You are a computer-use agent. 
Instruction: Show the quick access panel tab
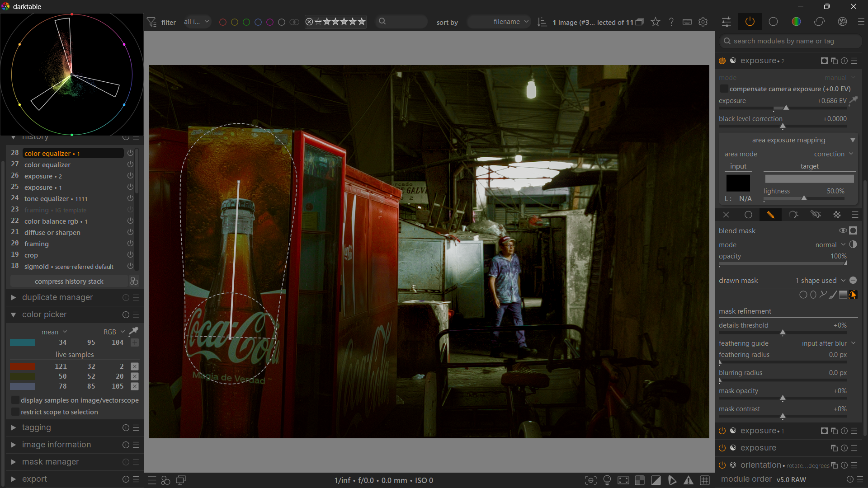click(x=726, y=22)
